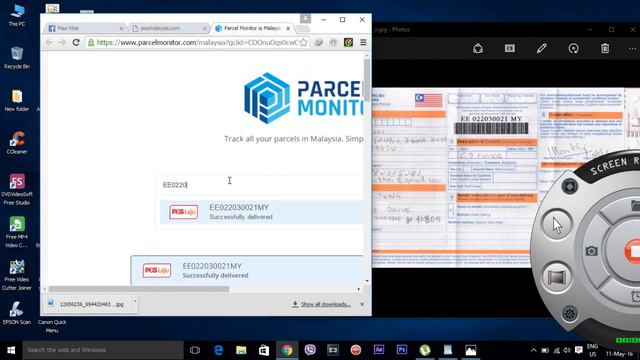Viewport: 640px width, 360px height.
Task: Select Free Video Cutter Joiner shortcut
Action: click(17, 275)
